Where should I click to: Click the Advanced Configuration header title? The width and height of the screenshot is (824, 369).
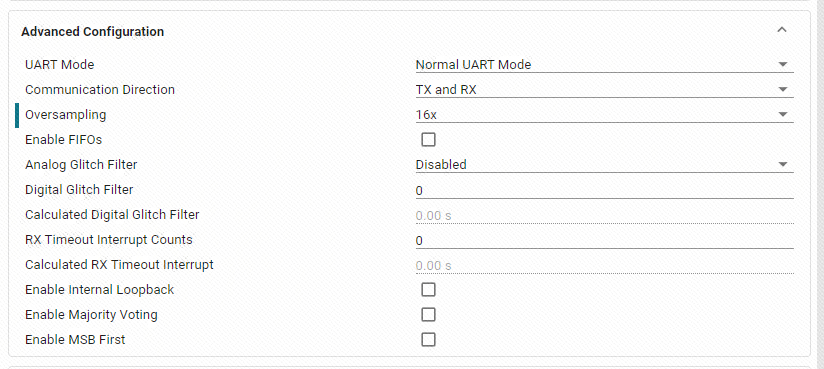[x=92, y=32]
